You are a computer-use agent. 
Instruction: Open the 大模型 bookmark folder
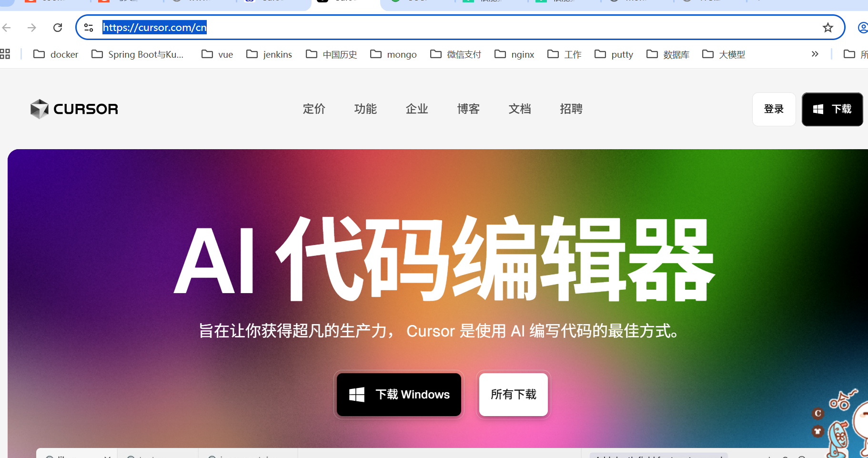click(724, 54)
